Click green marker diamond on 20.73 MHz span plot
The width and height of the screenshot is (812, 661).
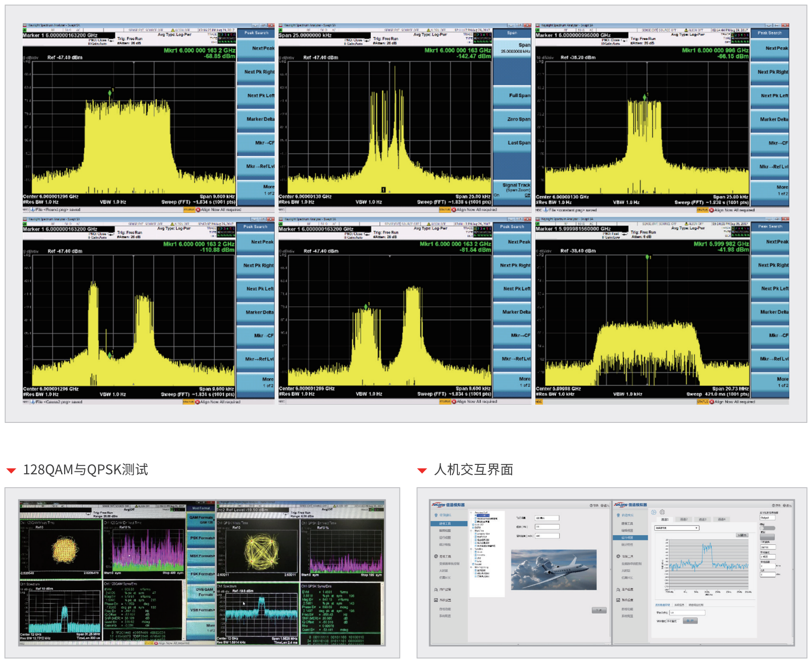click(647, 257)
